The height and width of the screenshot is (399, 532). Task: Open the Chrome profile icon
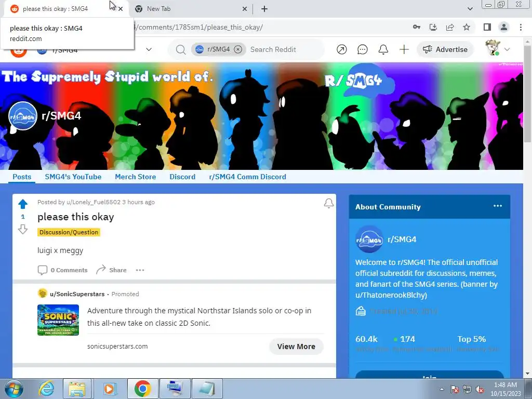tap(504, 27)
